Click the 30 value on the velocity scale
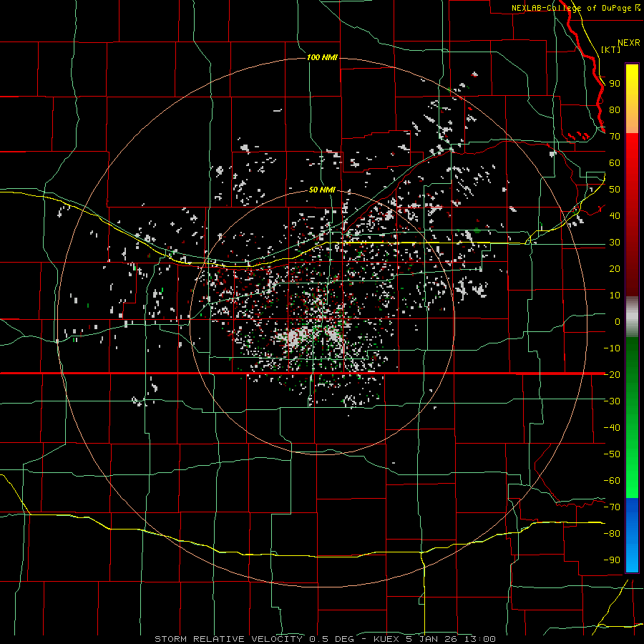This screenshot has height=644, width=644. tap(615, 243)
